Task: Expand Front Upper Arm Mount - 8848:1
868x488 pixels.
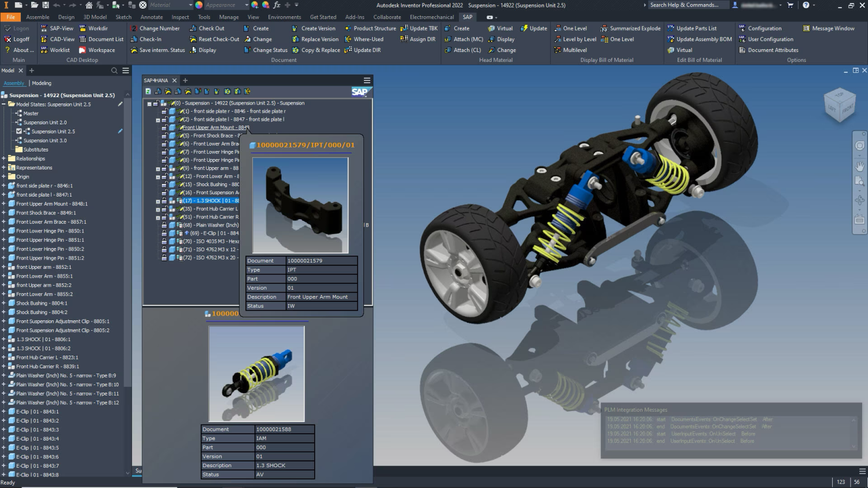Action: click(x=3, y=204)
